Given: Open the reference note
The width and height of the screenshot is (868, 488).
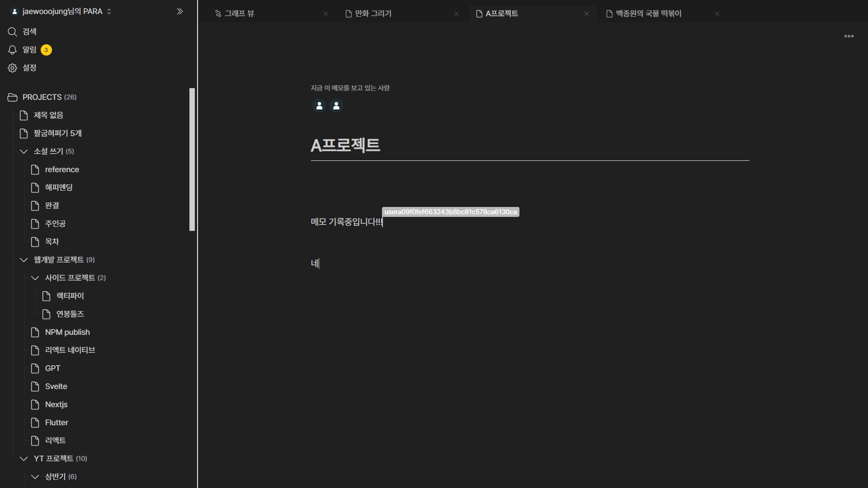Looking at the screenshot, I should (x=62, y=169).
